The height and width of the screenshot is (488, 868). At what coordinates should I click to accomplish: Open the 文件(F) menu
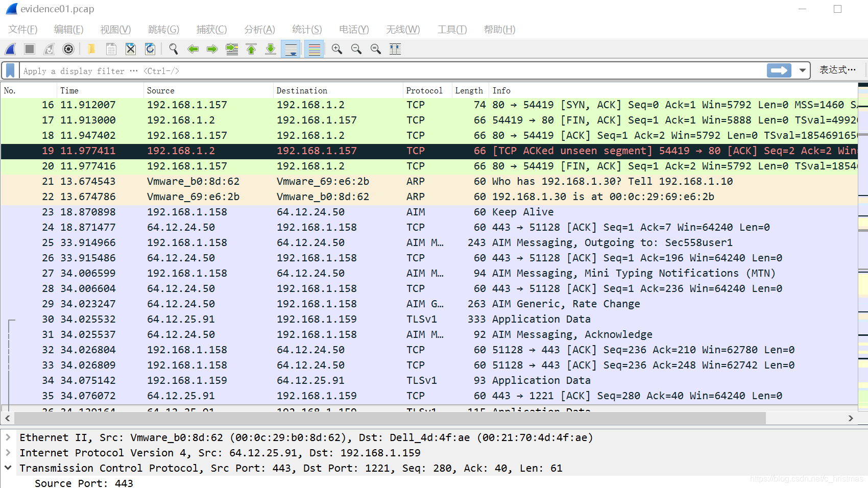(x=23, y=30)
